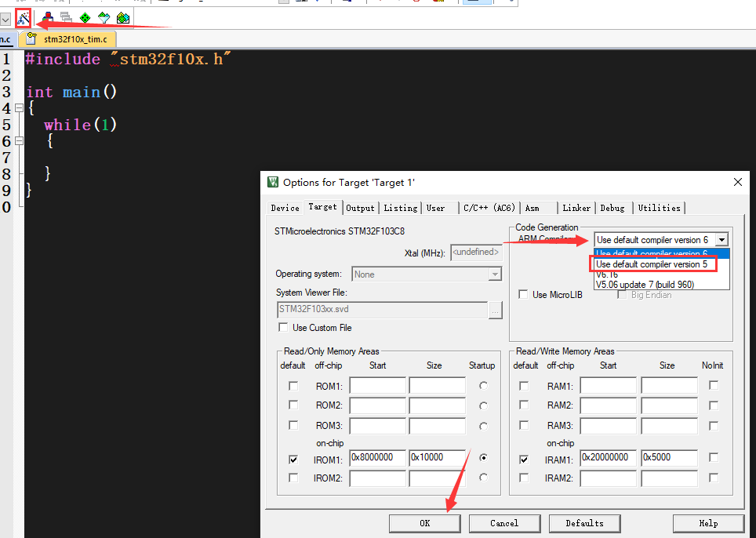Choose 'Use default compiler version 5' option
The height and width of the screenshot is (538, 756).
(652, 264)
